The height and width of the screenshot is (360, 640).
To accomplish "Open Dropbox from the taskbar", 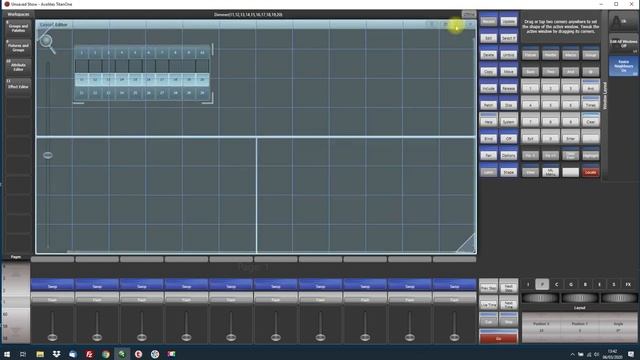I will click(56, 354).
